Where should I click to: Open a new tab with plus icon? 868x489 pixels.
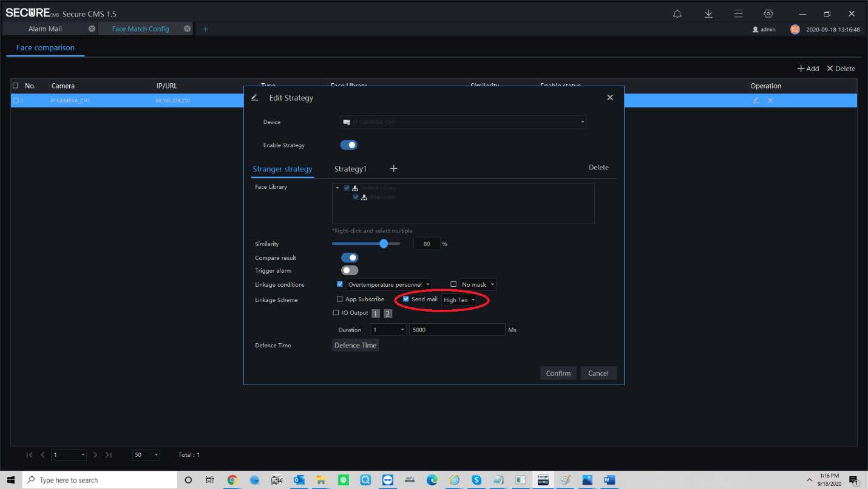(x=205, y=29)
